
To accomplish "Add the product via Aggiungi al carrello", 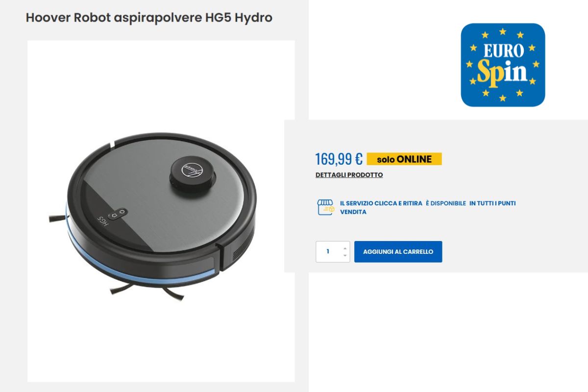I will tap(398, 251).
